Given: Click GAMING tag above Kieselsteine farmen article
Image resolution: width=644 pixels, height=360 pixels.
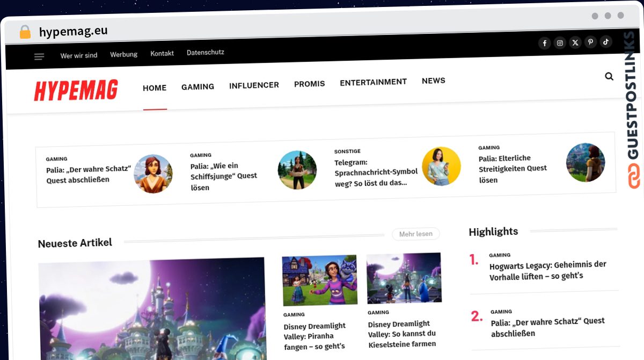Looking at the screenshot, I should tap(378, 312).
